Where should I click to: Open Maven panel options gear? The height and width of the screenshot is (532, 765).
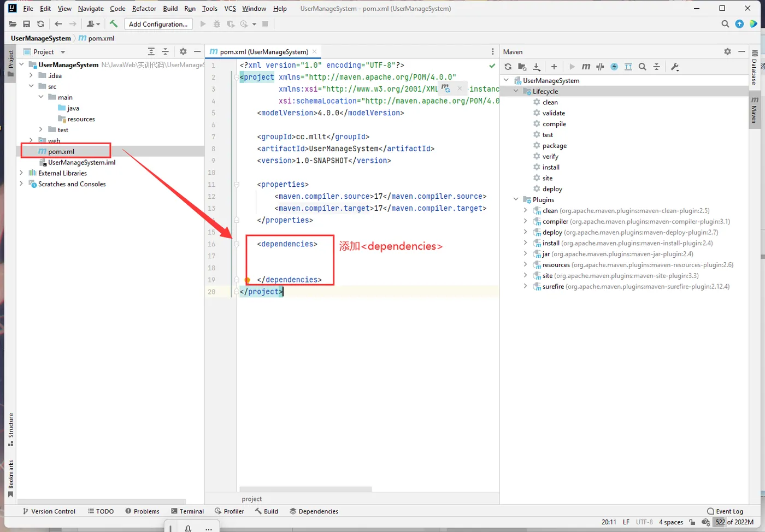(x=727, y=51)
